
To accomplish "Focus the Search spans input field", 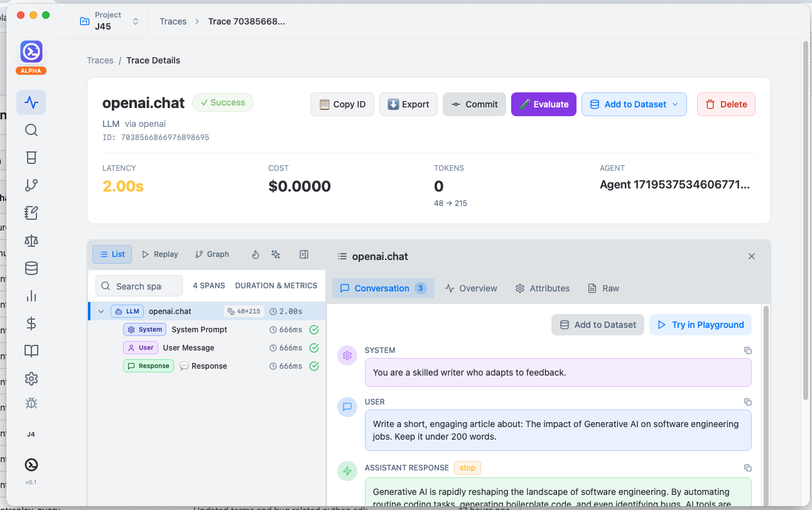I will [139, 286].
